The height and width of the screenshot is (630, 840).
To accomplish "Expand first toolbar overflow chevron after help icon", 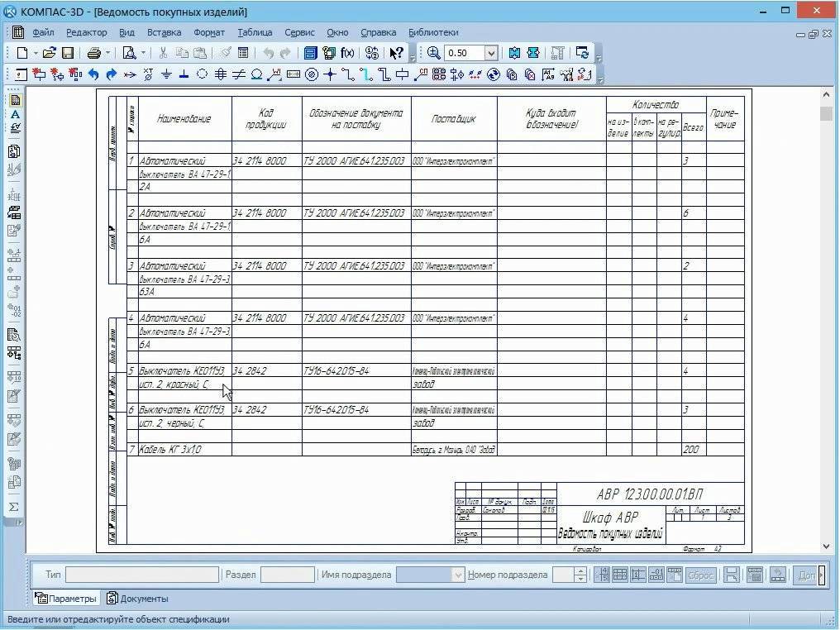I will (413, 57).
